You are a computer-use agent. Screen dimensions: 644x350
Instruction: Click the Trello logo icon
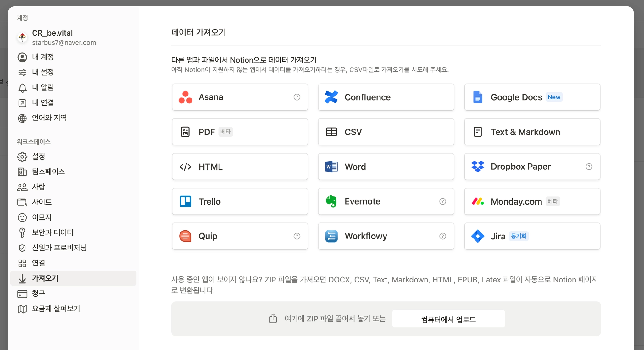tap(185, 201)
